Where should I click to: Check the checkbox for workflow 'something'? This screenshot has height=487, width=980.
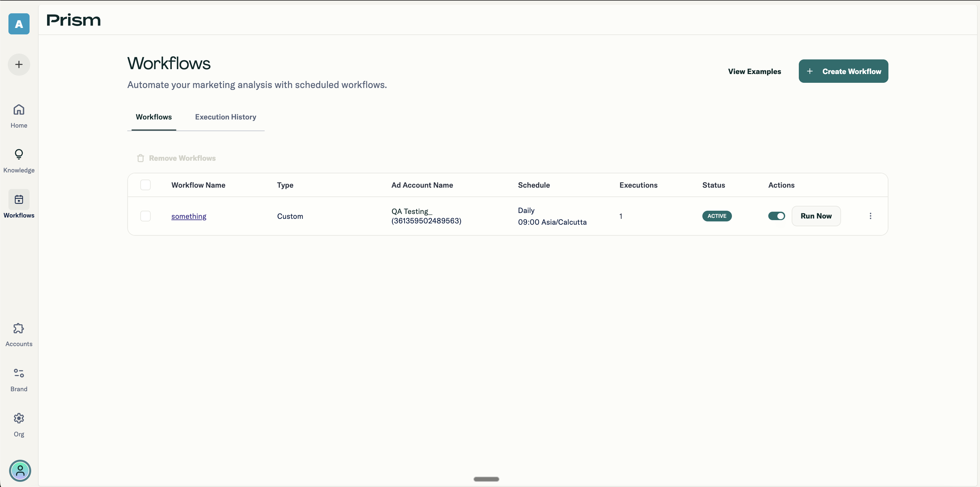tap(145, 216)
